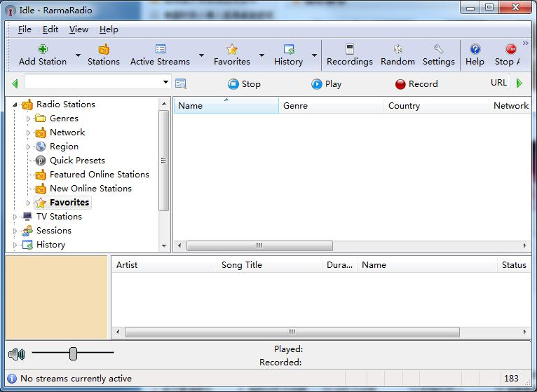
Task: Click the Favorites star toolbar icon
Action: 232,50
